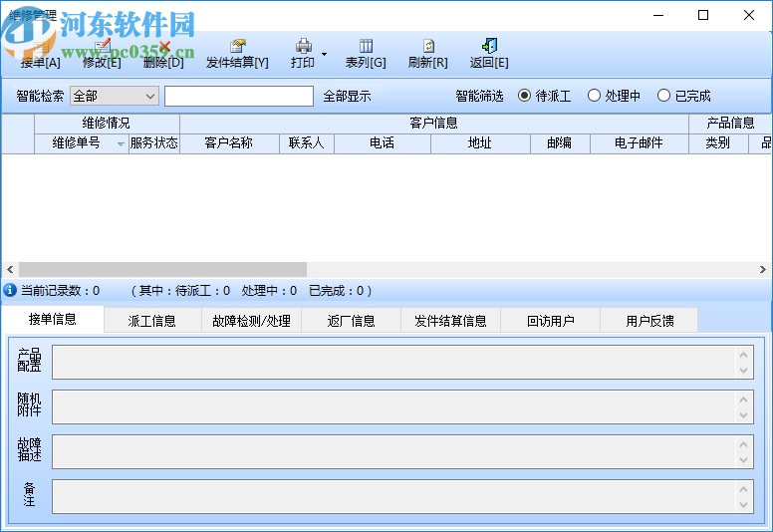Click 随机附件 scroll down arrow
The image size is (773, 532).
tap(744, 415)
